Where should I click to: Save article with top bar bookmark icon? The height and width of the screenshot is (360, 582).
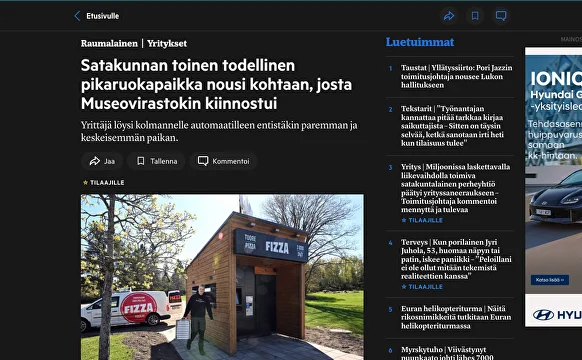tap(475, 16)
